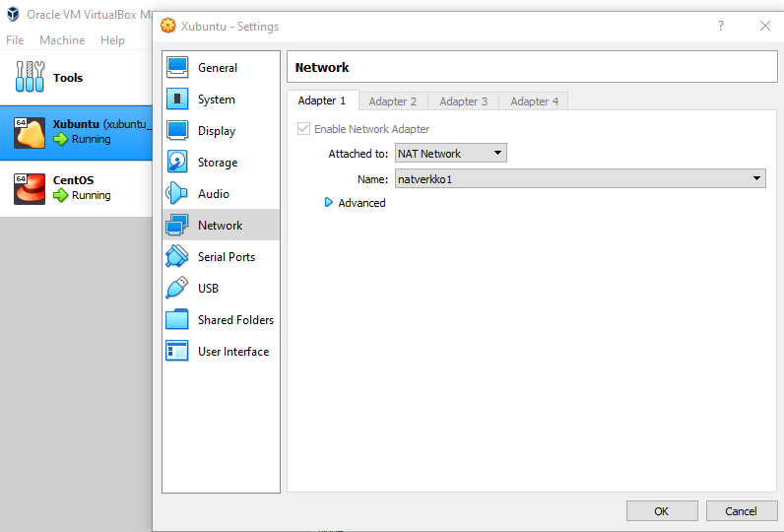Select the System chip icon
This screenshot has width=784, height=532.
point(177,100)
